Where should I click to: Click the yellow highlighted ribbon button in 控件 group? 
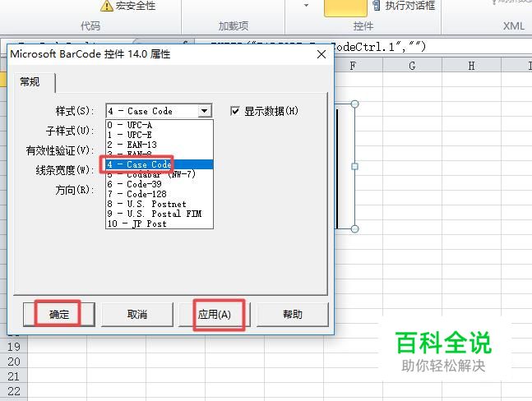[x=345, y=7]
